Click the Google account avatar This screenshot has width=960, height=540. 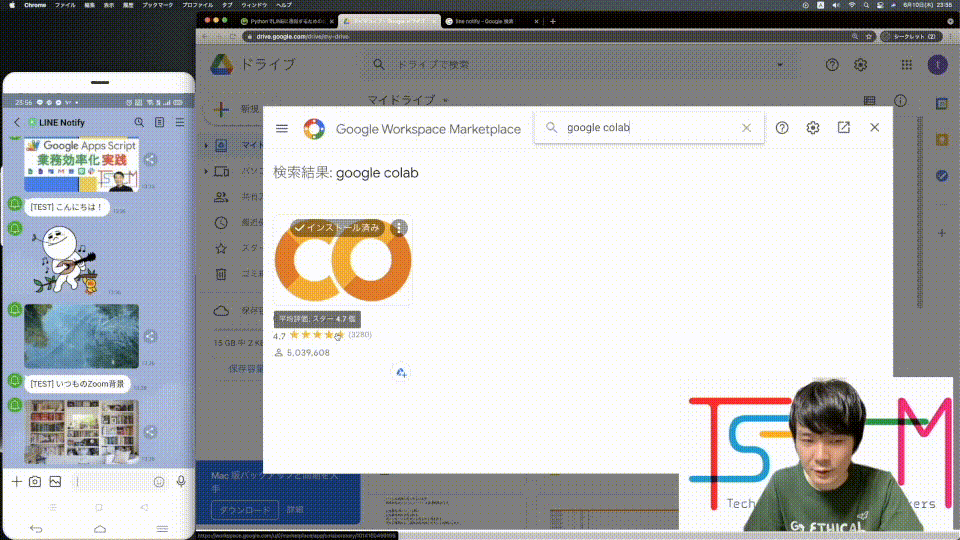[x=937, y=64]
